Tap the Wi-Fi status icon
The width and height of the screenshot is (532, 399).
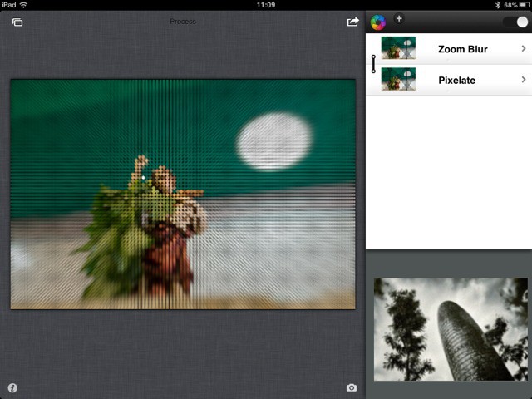[x=23, y=5]
